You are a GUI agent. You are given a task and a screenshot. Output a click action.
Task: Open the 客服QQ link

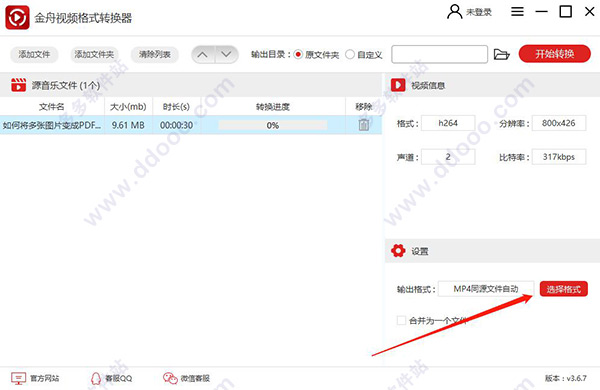point(111,379)
